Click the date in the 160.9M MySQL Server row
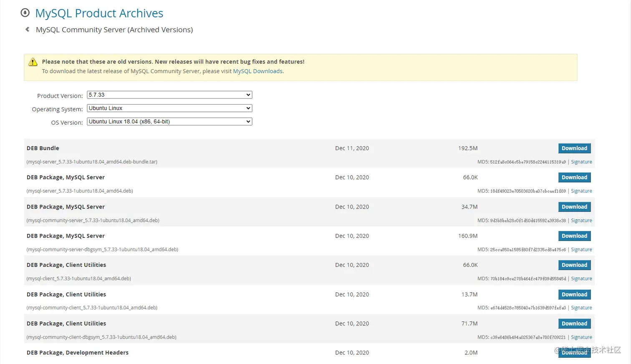 point(352,236)
